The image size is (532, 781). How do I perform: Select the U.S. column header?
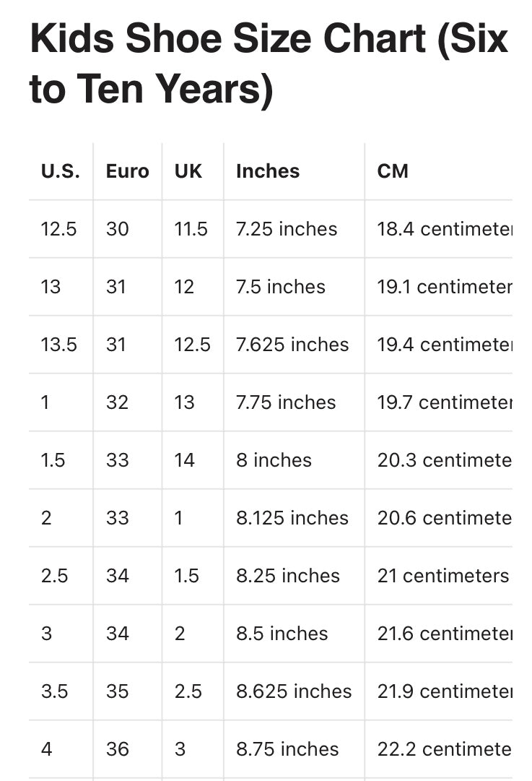coord(61,171)
